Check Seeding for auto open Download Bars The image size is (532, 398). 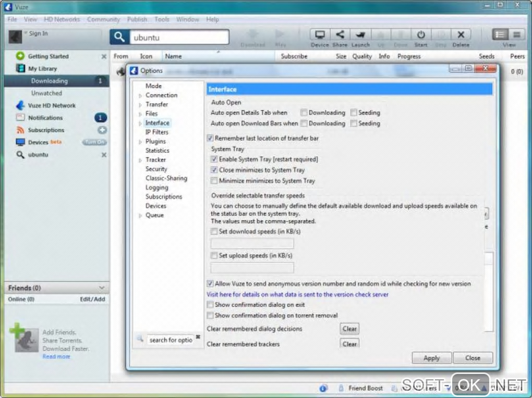click(x=354, y=123)
